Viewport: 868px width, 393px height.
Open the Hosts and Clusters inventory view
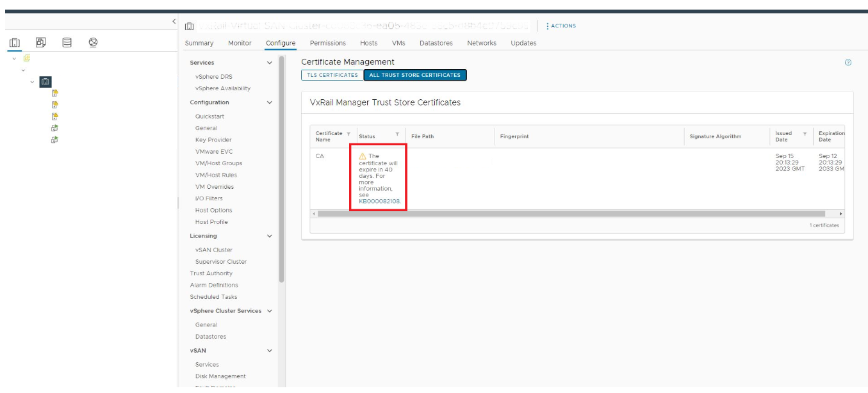pyautogui.click(x=15, y=43)
